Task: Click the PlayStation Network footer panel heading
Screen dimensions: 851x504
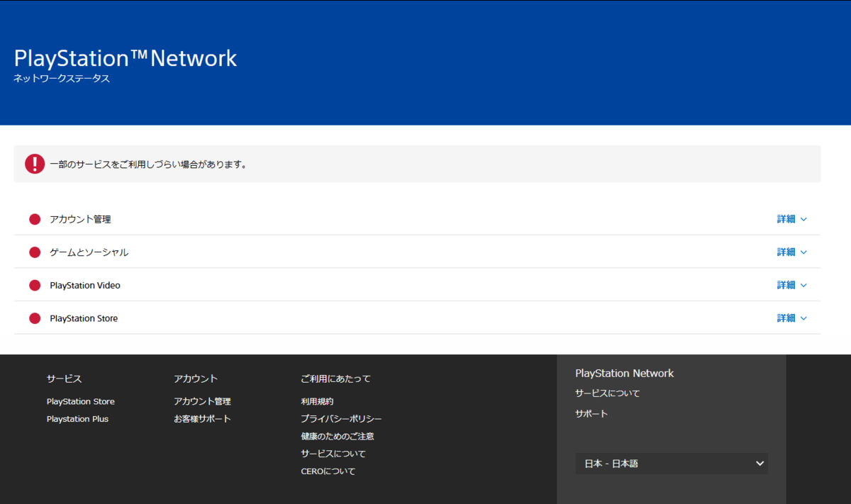Action: click(625, 373)
